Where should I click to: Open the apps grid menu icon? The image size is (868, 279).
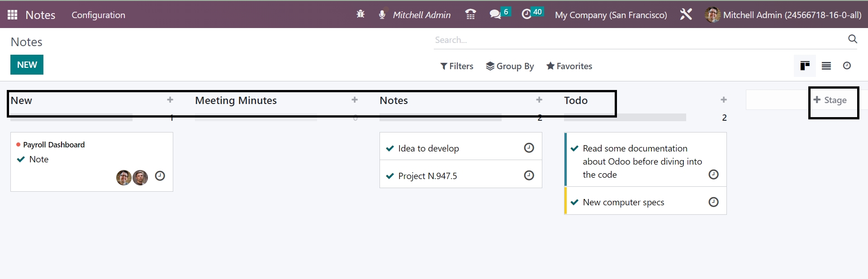coord(12,15)
